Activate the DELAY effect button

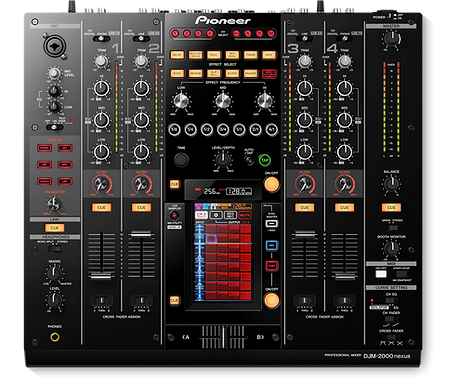click(177, 55)
